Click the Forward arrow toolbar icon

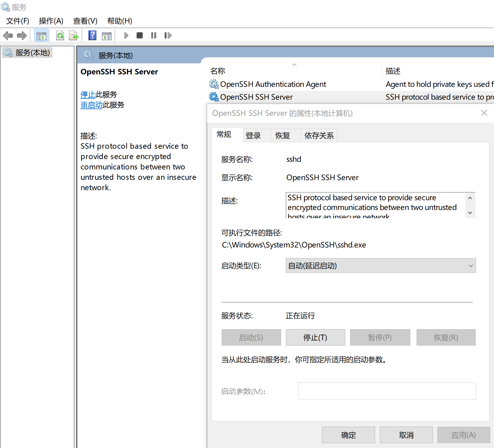click(22, 36)
